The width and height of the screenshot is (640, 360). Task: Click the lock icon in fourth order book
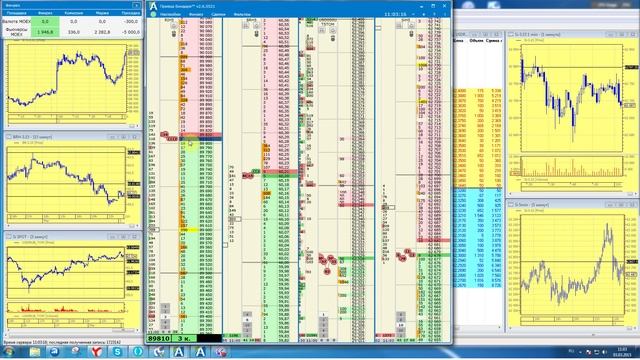point(411,34)
